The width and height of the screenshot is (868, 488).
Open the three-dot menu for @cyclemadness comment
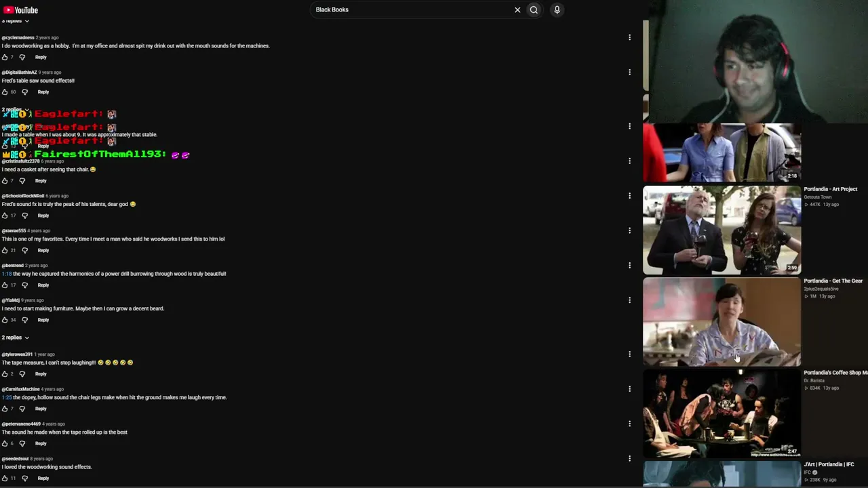click(x=629, y=37)
